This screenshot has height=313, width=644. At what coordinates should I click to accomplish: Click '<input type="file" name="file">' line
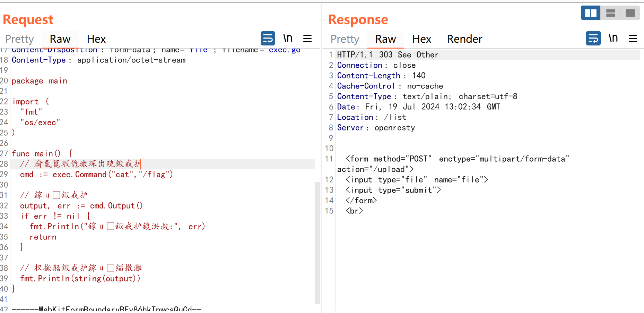pyautogui.click(x=417, y=180)
